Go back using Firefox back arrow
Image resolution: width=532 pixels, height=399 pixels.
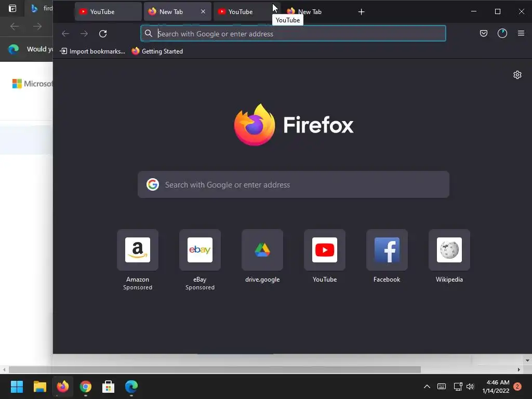click(65, 34)
